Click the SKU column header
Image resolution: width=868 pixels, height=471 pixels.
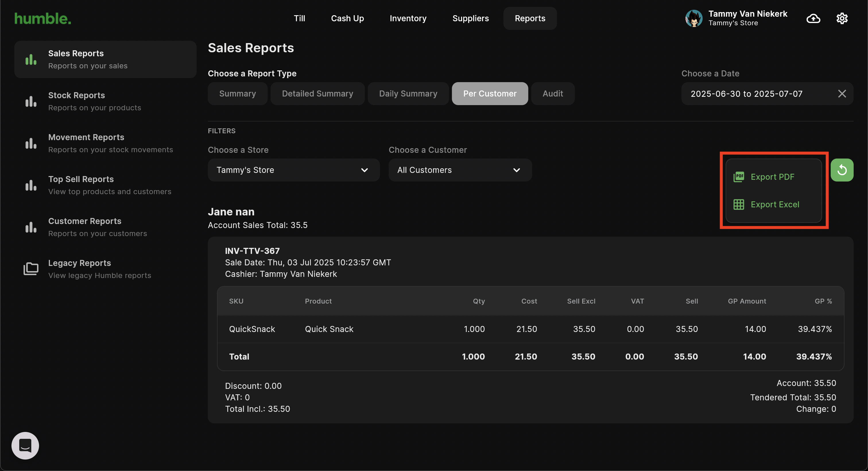[236, 301]
